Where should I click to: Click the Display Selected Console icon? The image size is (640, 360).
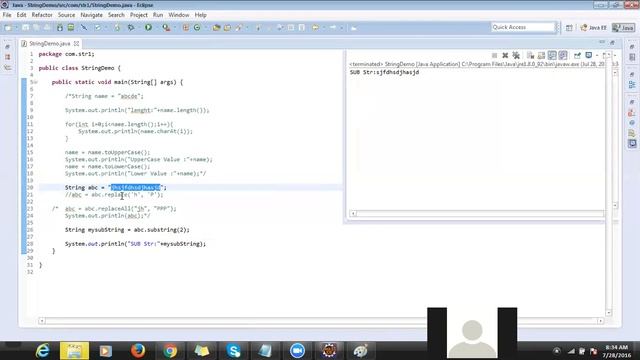(x=589, y=55)
